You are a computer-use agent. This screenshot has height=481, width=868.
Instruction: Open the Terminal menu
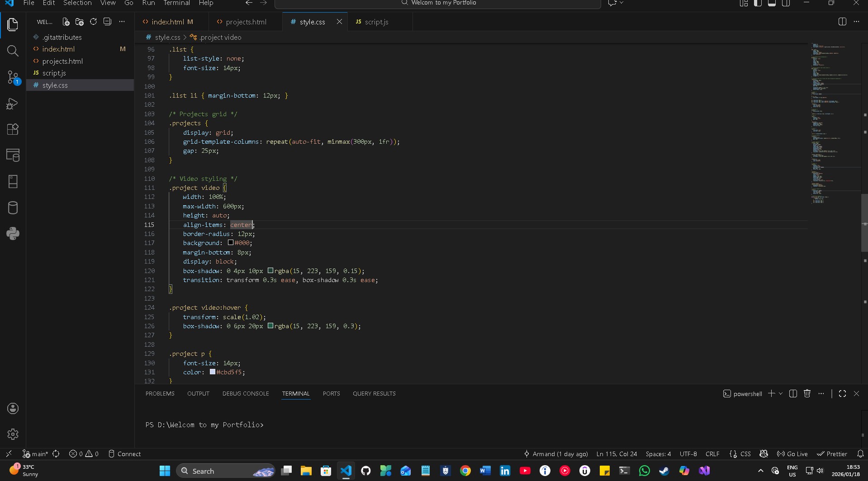coord(176,3)
